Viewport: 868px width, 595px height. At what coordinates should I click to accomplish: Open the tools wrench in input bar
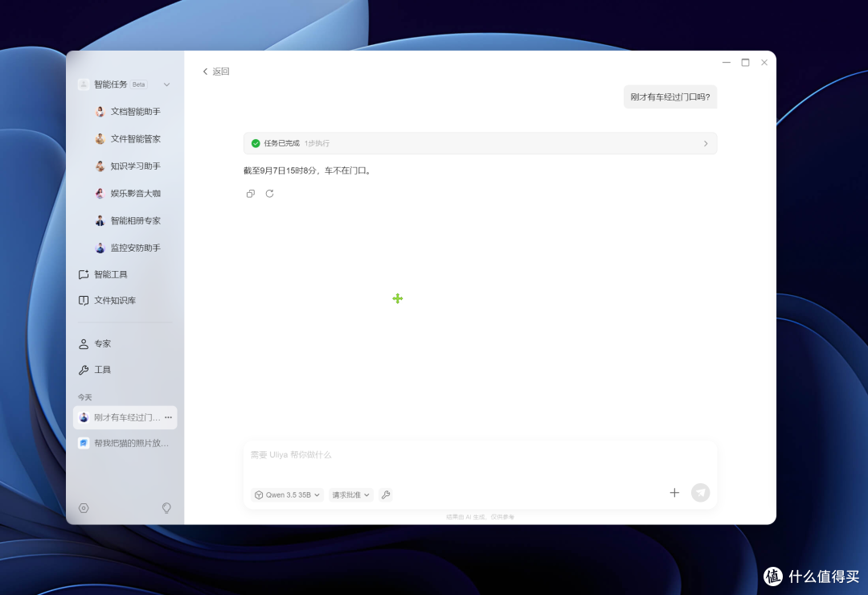coord(386,494)
